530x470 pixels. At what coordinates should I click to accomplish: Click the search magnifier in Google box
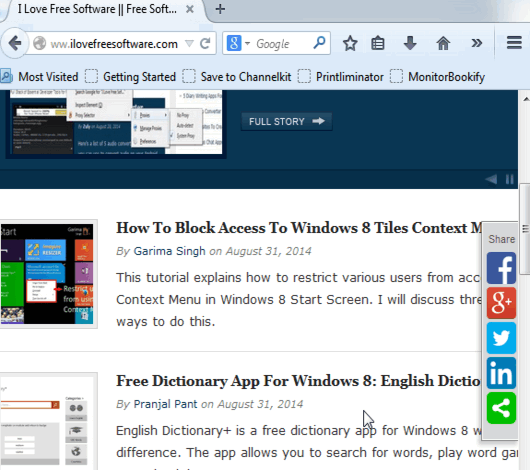pos(319,43)
